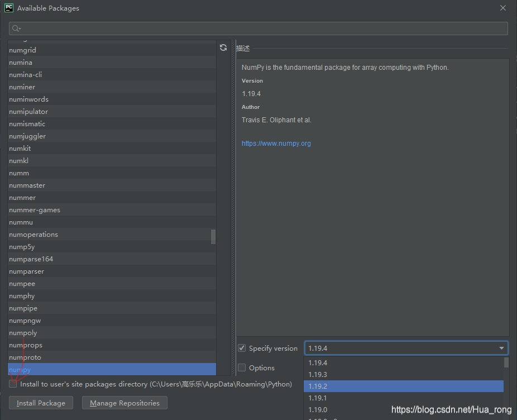
Task: Select the numiner package
Action: click(112, 87)
